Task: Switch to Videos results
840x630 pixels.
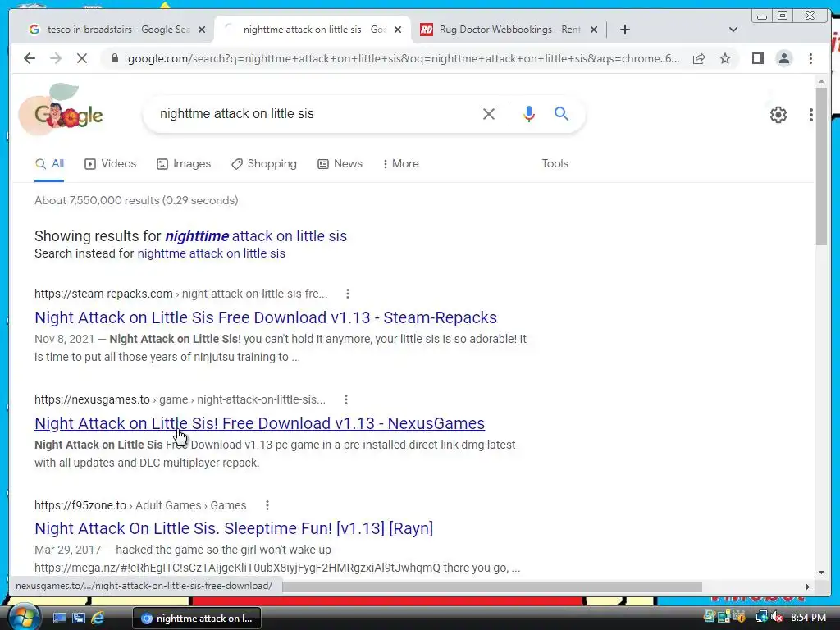Action: tap(111, 164)
